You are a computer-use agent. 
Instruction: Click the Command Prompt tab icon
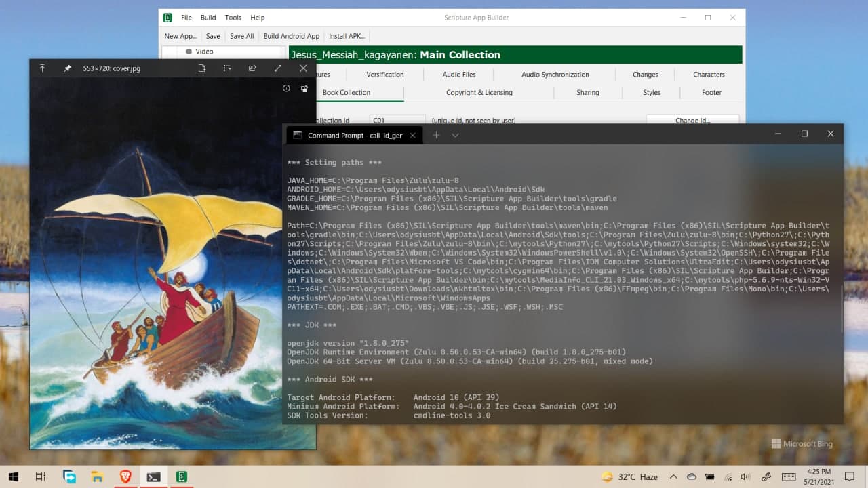point(297,135)
